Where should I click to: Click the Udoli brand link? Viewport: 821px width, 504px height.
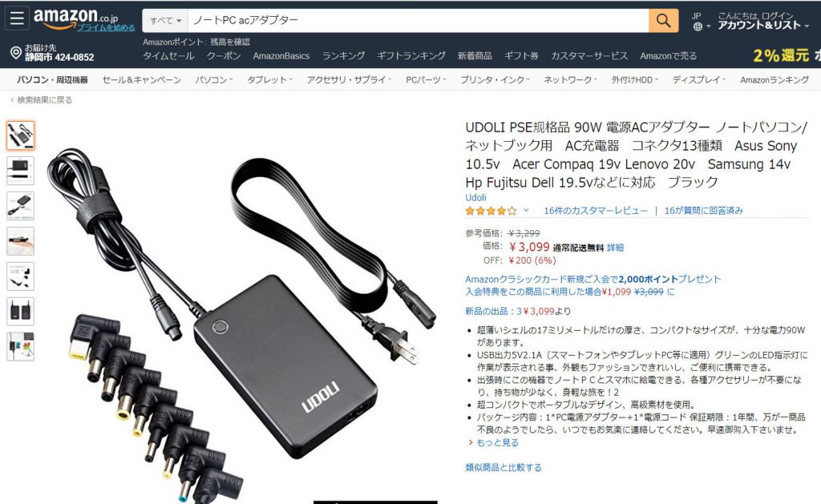click(475, 197)
